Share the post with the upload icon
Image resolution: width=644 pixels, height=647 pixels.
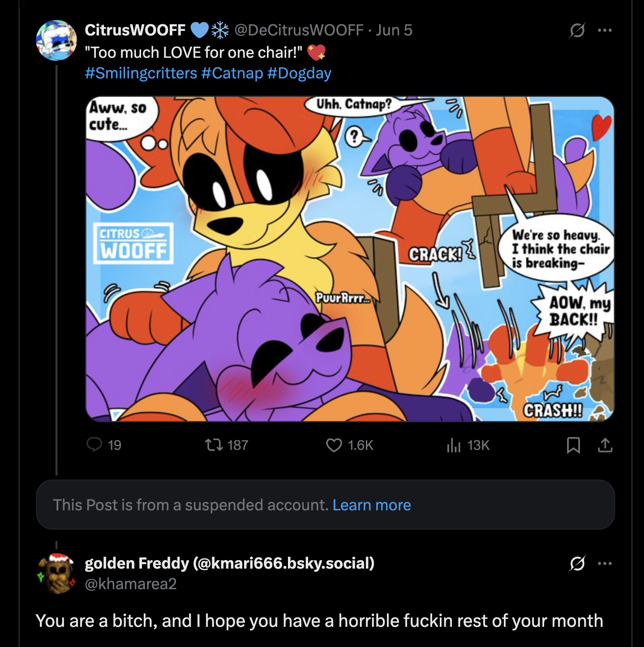click(x=605, y=445)
